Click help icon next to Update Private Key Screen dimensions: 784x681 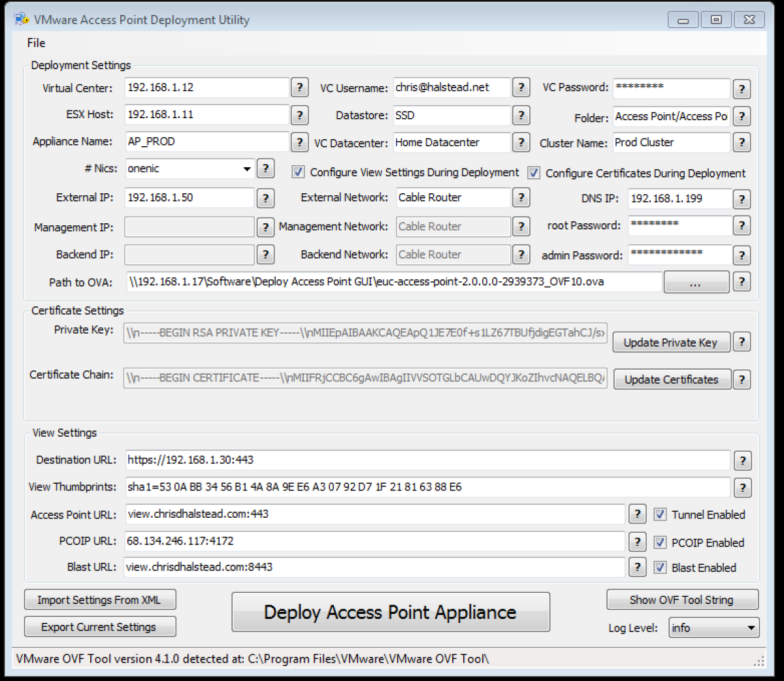click(742, 341)
